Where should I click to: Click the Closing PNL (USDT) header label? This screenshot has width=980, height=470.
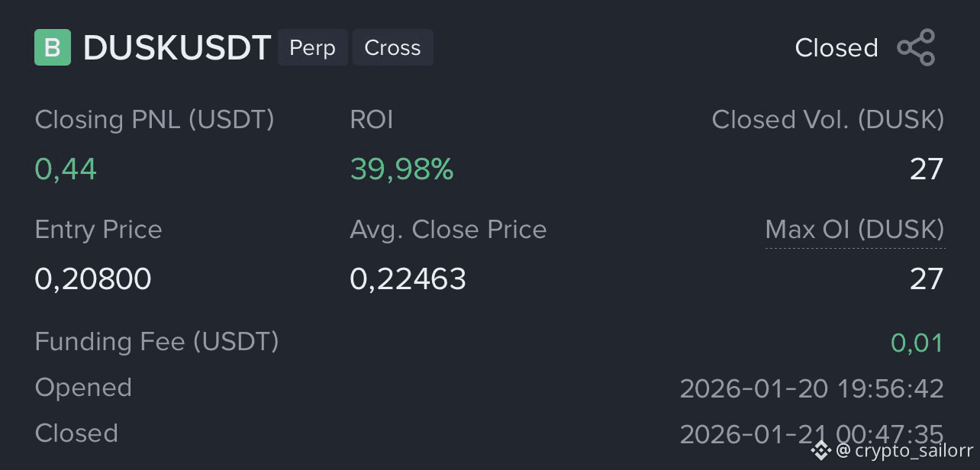(x=153, y=119)
